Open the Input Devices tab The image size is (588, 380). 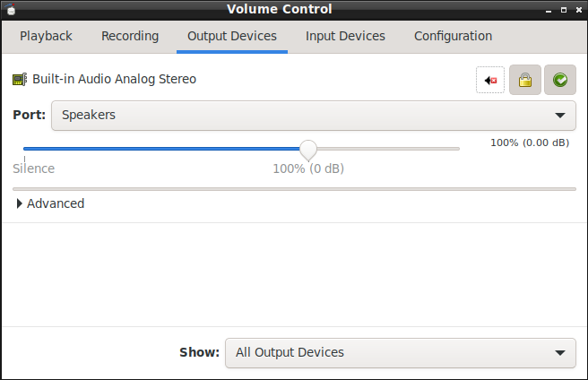pos(345,37)
